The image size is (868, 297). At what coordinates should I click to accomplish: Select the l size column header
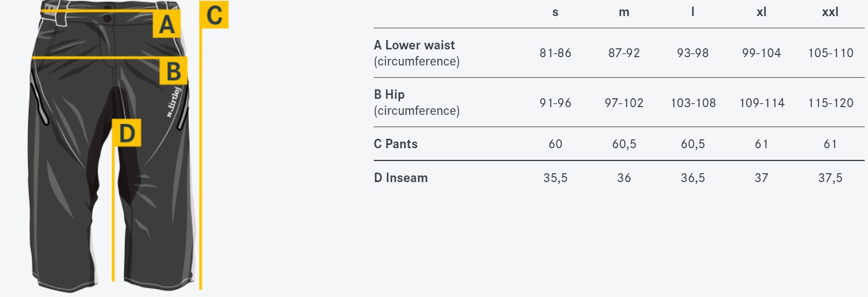(693, 12)
